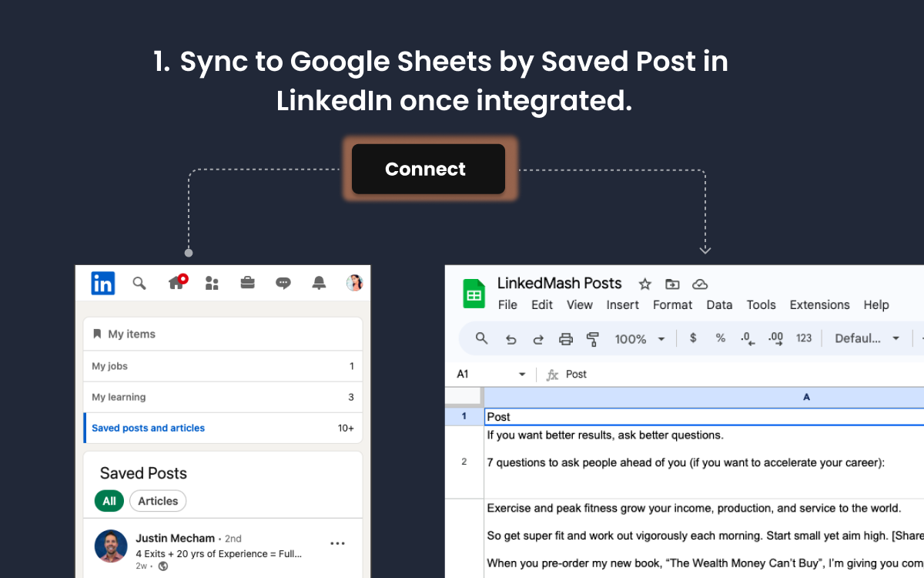The image size is (924, 578).
Task: Click the Redo arrow icon
Action: point(538,338)
